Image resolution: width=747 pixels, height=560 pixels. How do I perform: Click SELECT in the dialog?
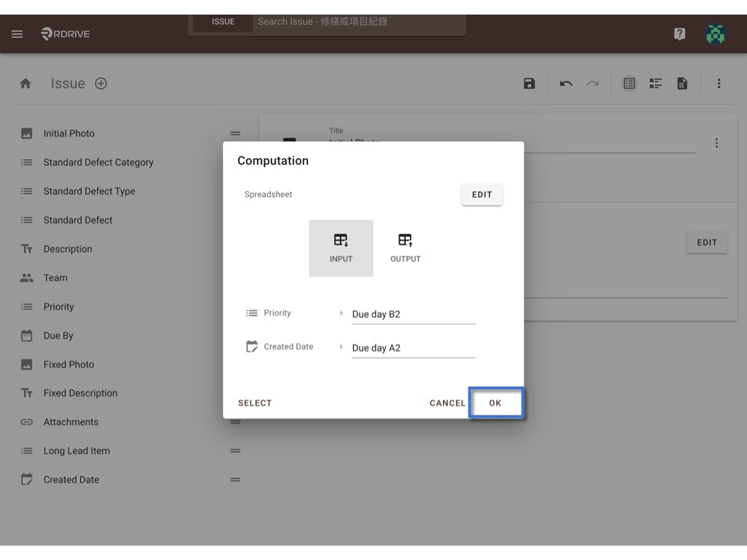(255, 402)
